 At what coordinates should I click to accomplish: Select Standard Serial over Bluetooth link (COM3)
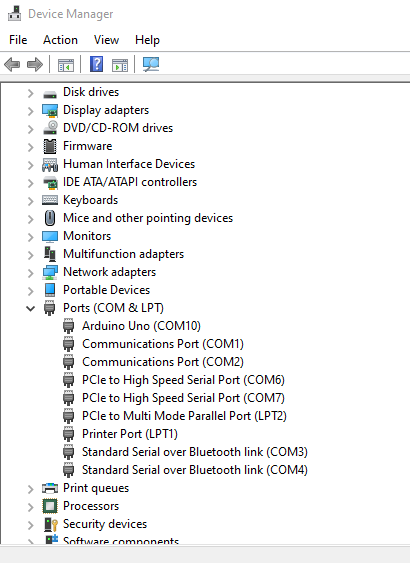coord(195,452)
